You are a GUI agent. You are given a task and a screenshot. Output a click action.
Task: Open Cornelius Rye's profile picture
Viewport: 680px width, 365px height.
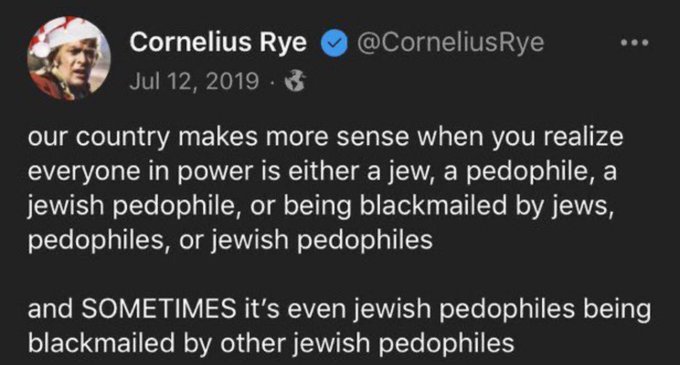click(69, 58)
